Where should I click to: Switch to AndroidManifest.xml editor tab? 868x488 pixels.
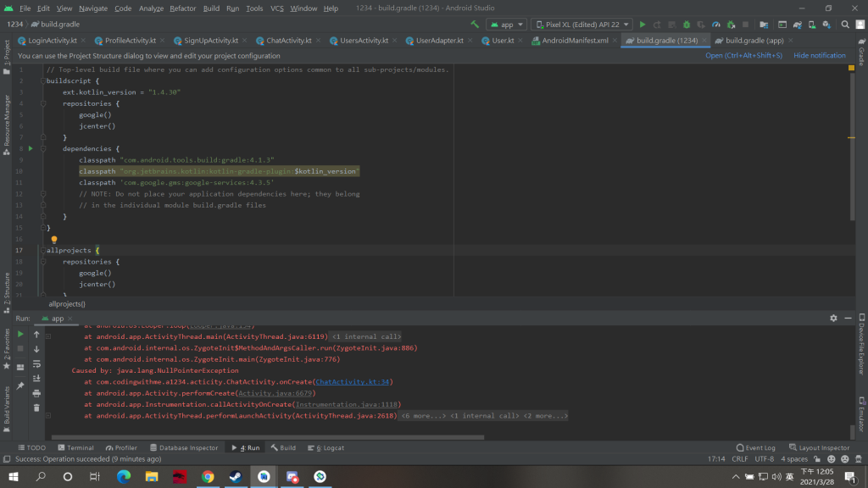pyautogui.click(x=575, y=41)
